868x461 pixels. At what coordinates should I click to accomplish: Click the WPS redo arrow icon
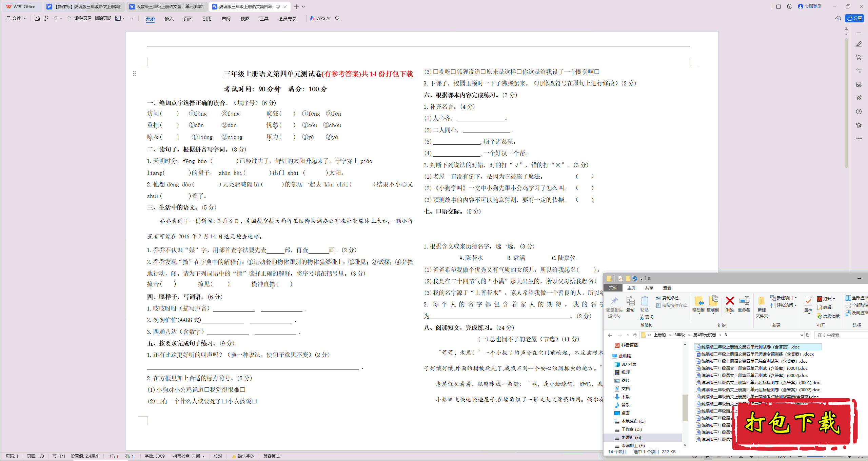tap(69, 18)
